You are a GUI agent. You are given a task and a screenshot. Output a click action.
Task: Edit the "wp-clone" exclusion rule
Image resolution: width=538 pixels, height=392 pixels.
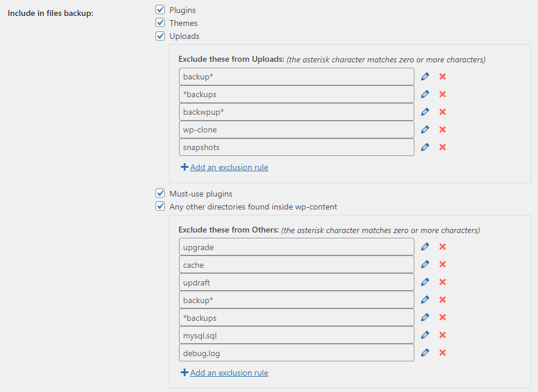[425, 129]
